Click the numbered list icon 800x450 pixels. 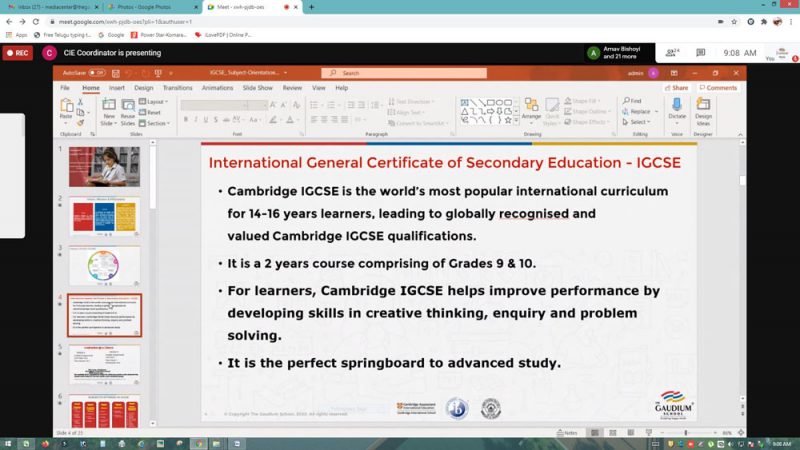pyautogui.click(x=331, y=105)
